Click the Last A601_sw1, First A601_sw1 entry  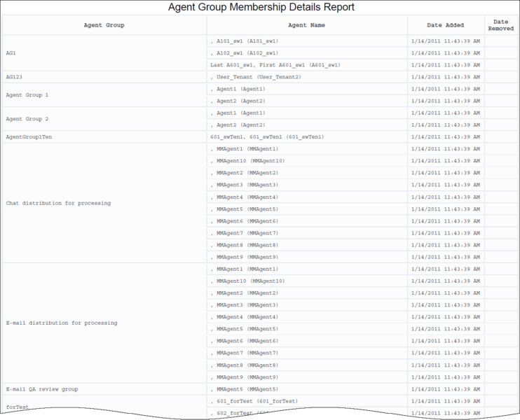click(x=275, y=65)
